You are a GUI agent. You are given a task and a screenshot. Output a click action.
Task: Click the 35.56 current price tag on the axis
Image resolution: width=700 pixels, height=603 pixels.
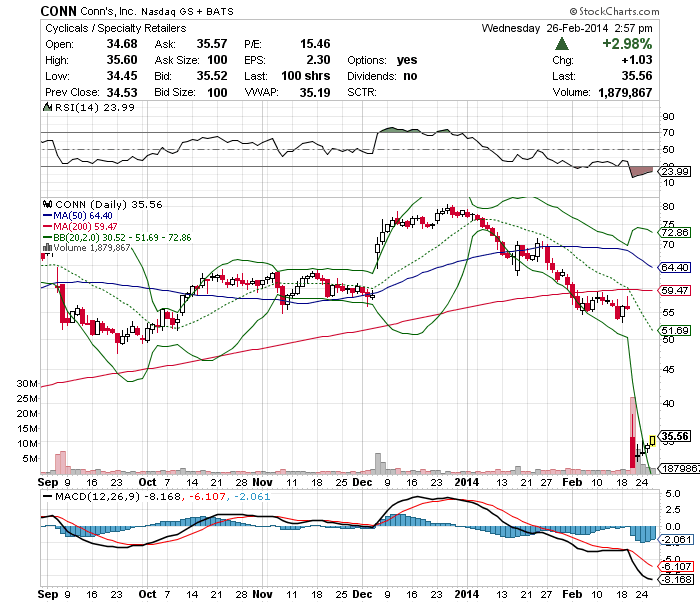point(675,436)
